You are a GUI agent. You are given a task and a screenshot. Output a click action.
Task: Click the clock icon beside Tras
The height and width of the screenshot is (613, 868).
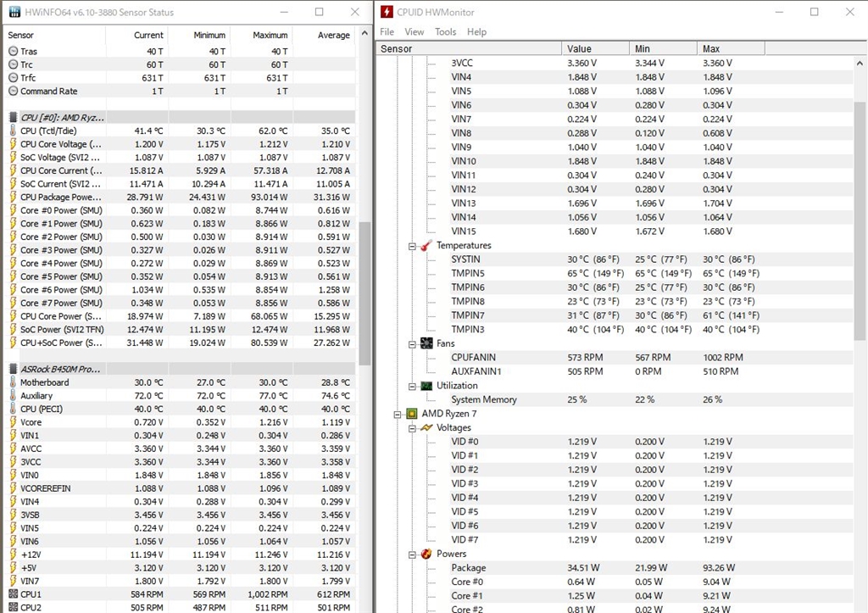coord(14,51)
